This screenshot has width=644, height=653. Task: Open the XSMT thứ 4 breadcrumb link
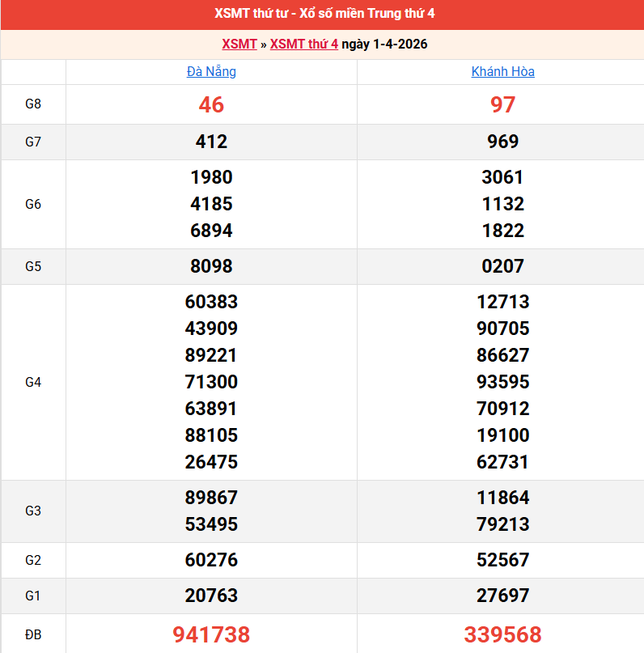pos(303,44)
